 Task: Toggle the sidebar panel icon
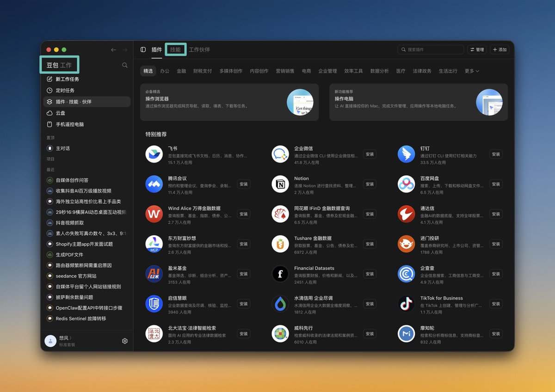pyautogui.click(x=143, y=49)
